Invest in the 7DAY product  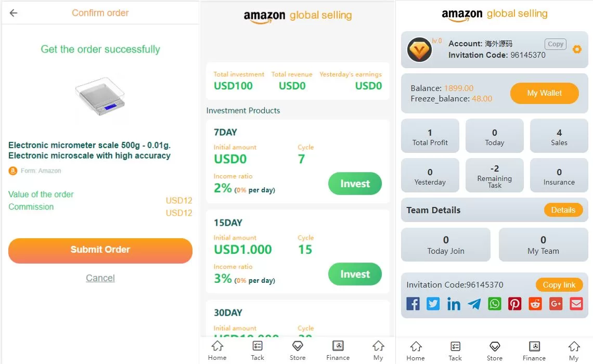pyautogui.click(x=355, y=184)
